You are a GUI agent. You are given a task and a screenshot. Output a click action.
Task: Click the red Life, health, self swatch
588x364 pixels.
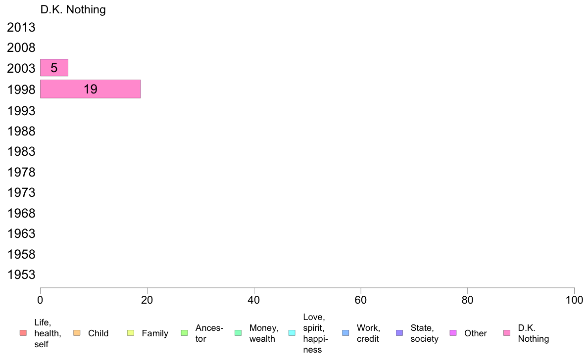(x=23, y=333)
